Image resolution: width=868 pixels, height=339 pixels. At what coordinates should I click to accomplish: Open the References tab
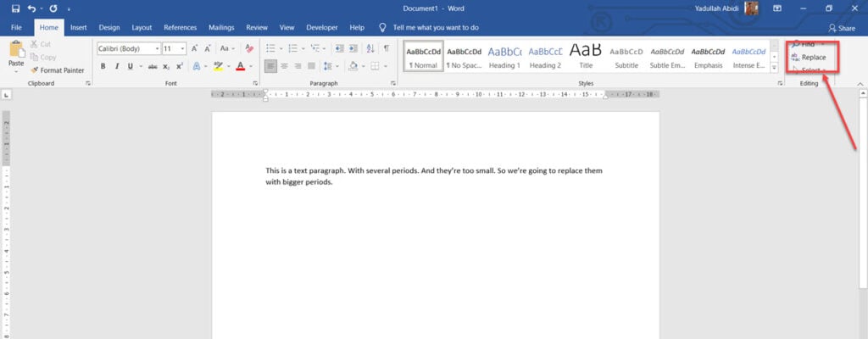pyautogui.click(x=180, y=27)
